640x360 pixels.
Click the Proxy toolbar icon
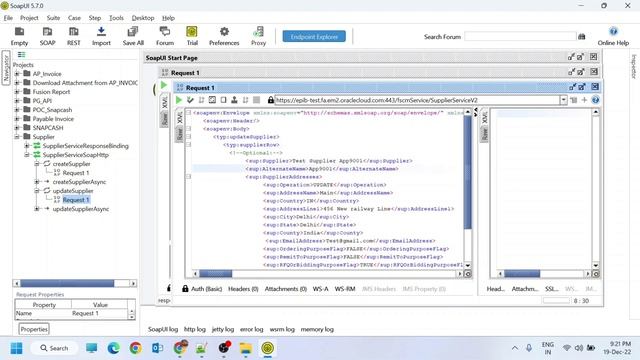tap(258, 36)
